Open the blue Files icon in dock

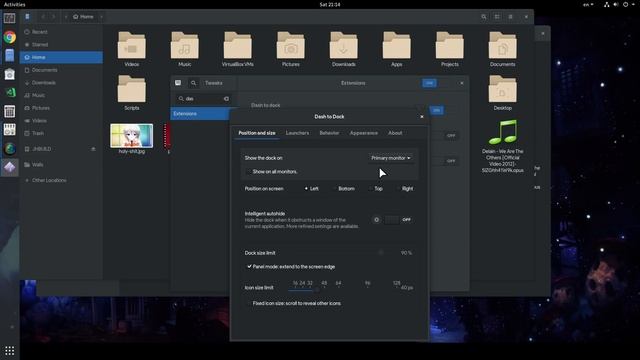pos(10,56)
